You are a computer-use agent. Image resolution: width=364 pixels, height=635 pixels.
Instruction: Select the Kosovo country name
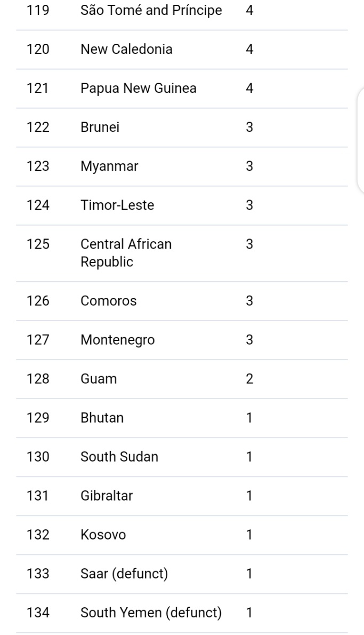pos(103,535)
